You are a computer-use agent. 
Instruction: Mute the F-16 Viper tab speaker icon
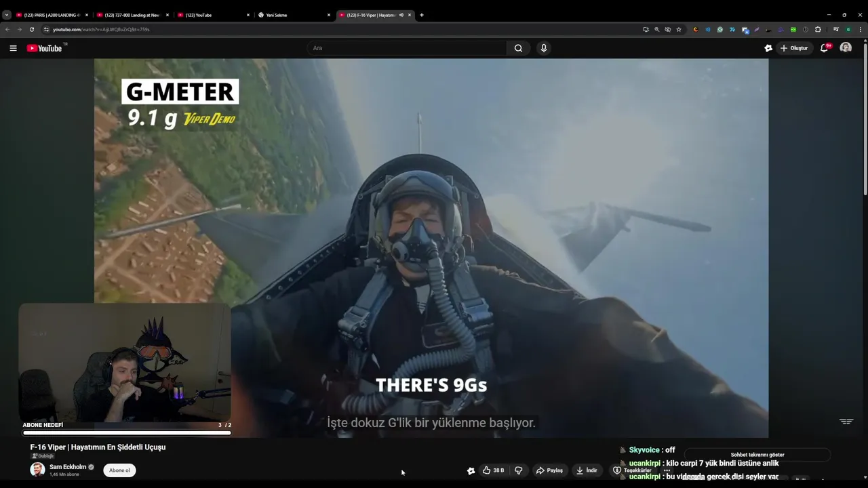click(x=401, y=15)
